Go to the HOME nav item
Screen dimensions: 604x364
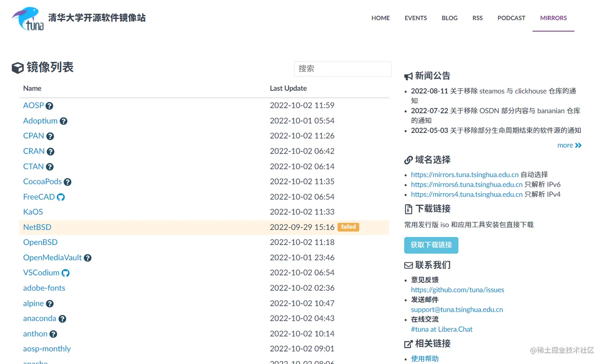tap(380, 18)
